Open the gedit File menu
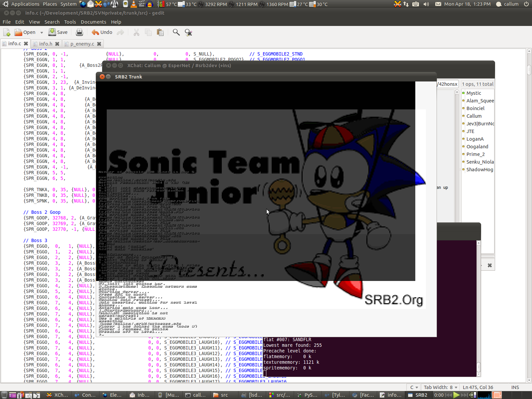The width and height of the screenshot is (532, 399). 7,22
